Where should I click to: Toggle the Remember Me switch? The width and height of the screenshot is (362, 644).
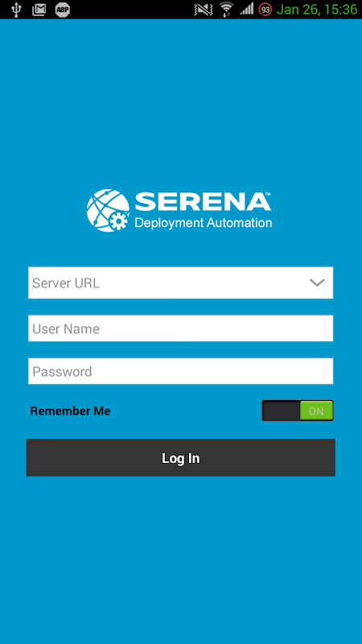[298, 411]
